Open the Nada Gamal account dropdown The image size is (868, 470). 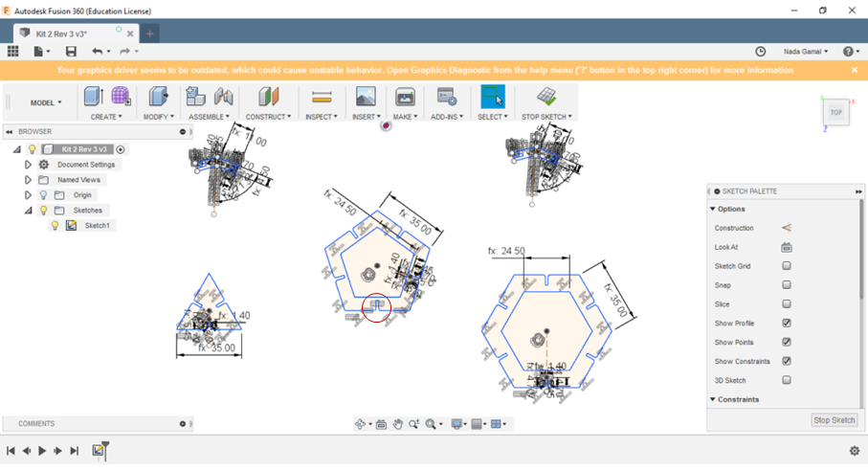[x=806, y=52]
